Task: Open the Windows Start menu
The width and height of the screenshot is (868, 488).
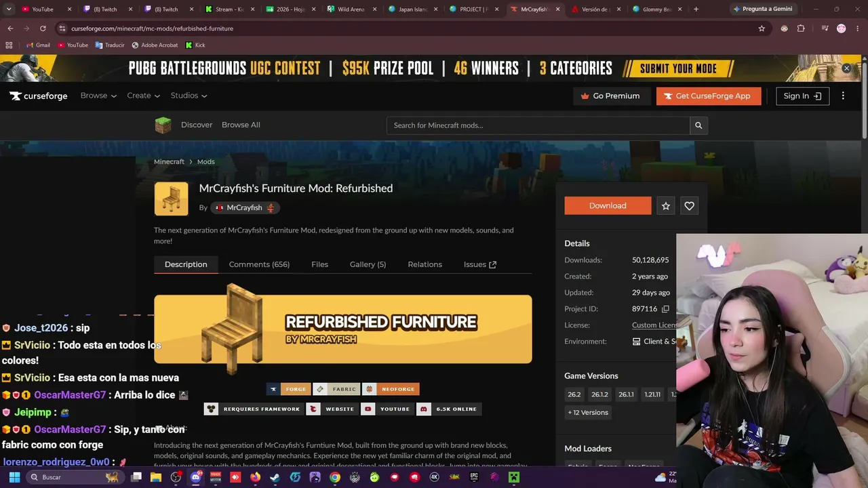Action: click(14, 477)
